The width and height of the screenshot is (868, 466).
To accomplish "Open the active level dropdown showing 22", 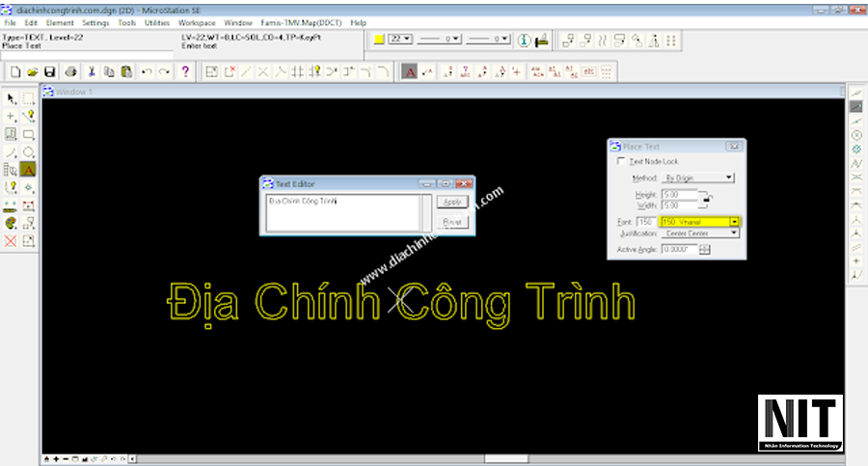I will pos(400,39).
